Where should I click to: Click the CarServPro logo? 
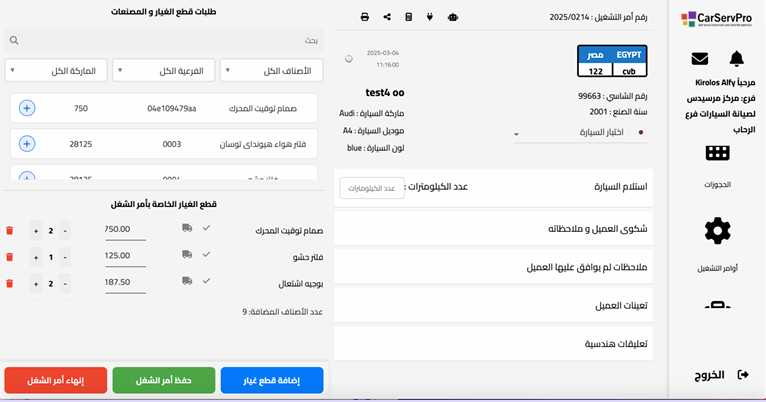coord(717,20)
